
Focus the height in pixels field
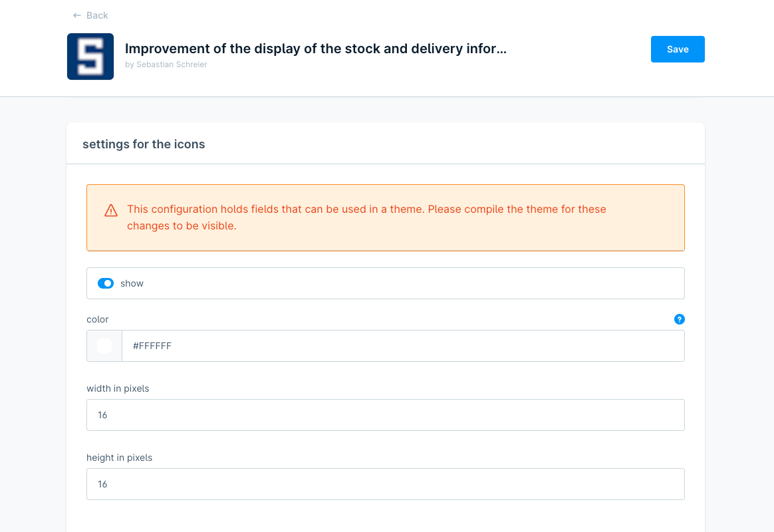pyautogui.click(x=386, y=484)
